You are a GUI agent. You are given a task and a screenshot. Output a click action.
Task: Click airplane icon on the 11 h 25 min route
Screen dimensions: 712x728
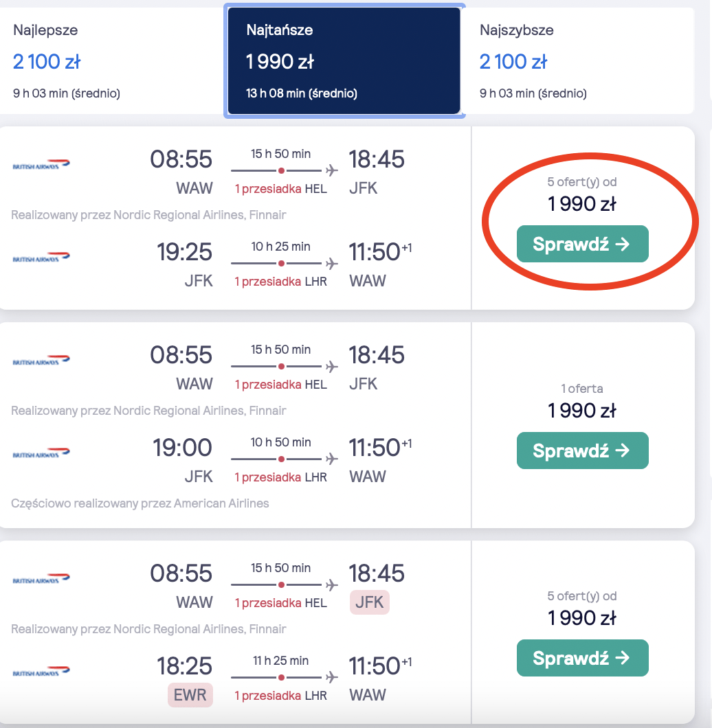332,677
